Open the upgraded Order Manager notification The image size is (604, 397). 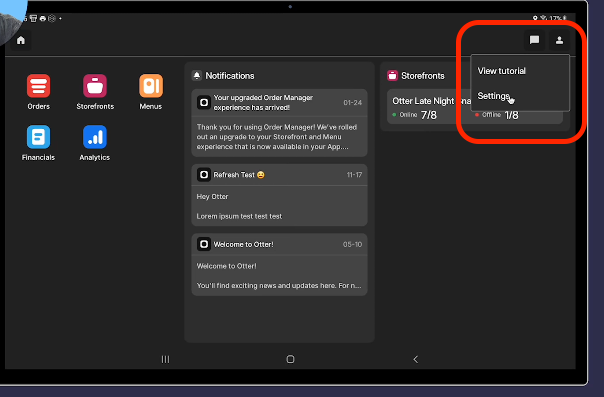point(279,123)
